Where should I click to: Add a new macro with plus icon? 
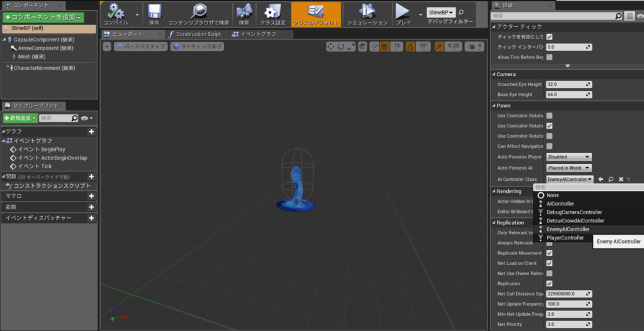(92, 196)
